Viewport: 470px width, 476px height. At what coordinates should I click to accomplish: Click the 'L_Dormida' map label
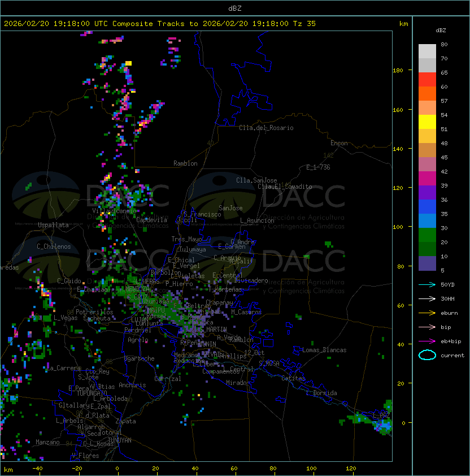321,393
